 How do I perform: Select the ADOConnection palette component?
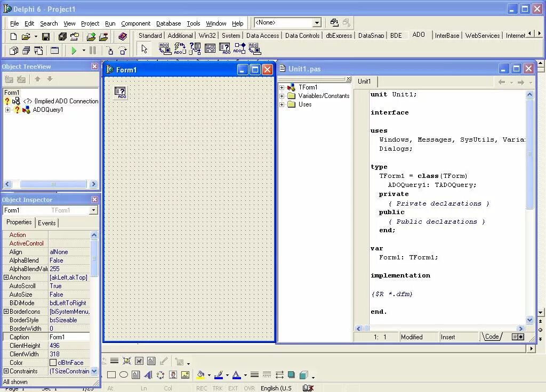tap(165, 48)
